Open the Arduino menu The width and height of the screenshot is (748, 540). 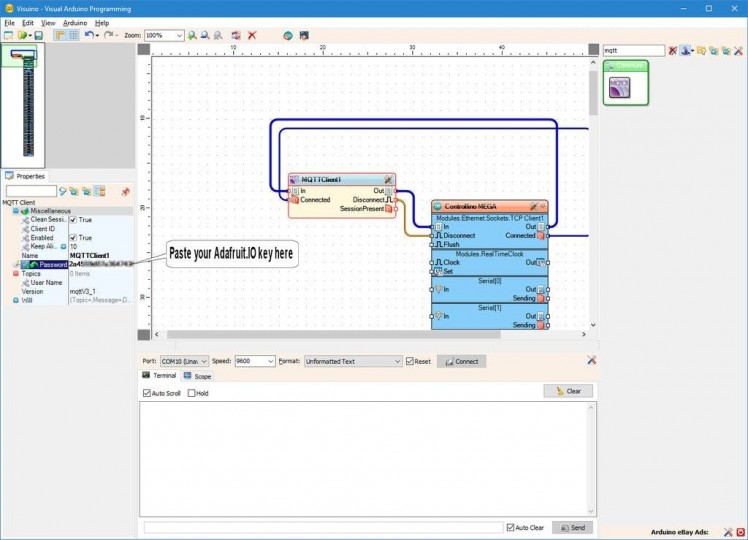click(75, 22)
